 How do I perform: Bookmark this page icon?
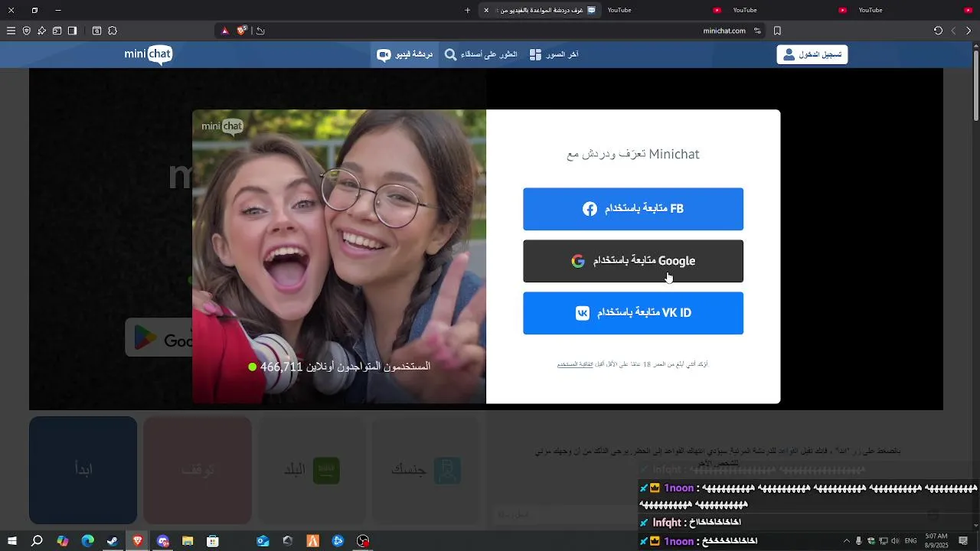777,31
